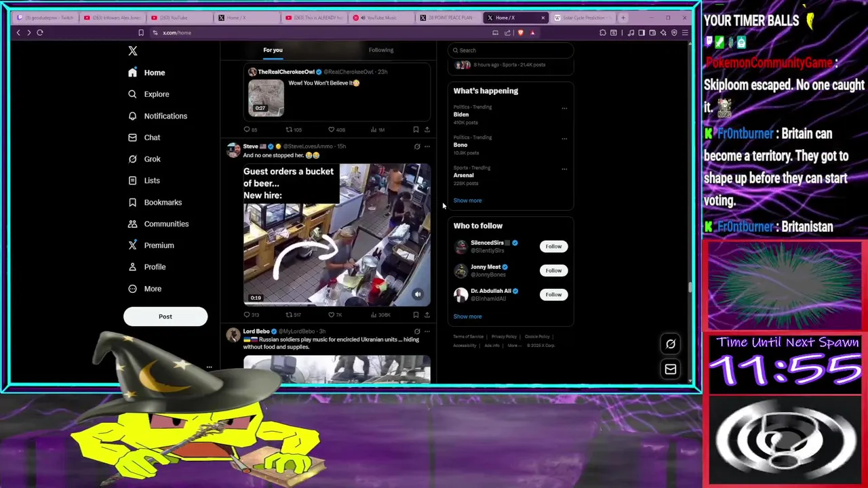View Steve's post 306K view analytics
The image size is (868, 488).
pyautogui.click(x=380, y=314)
